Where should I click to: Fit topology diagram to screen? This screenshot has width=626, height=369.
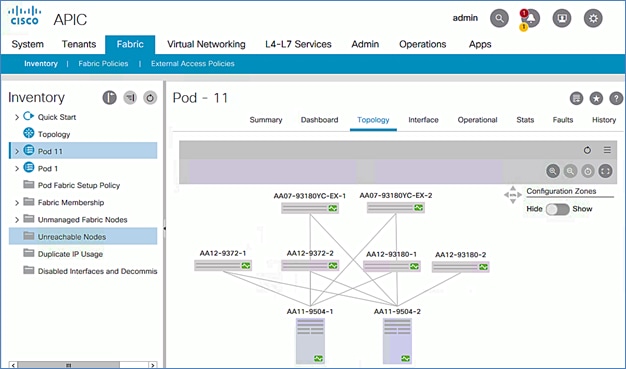605,171
